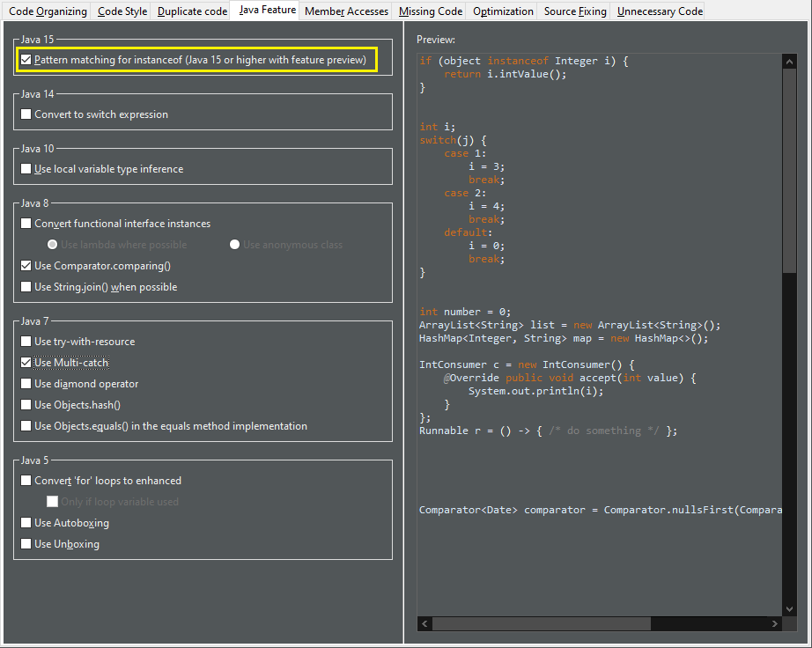Click the preview scroll right arrow
This screenshot has height=648, width=812.
coord(775,623)
